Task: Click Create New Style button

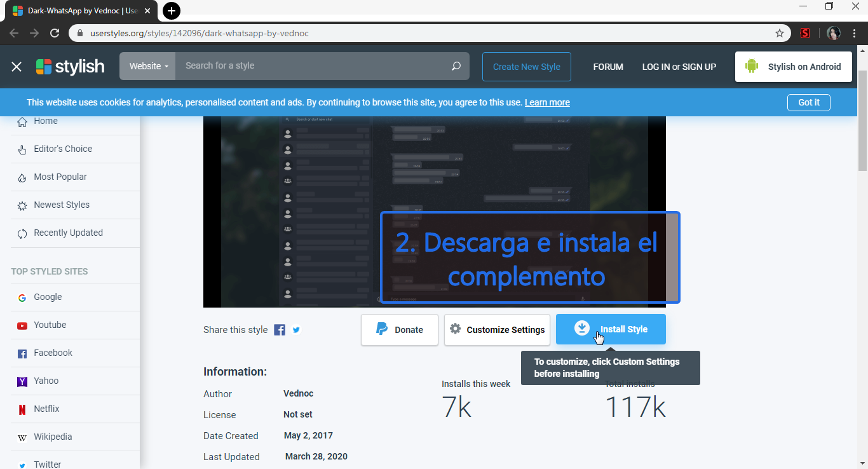Action: [x=527, y=67]
